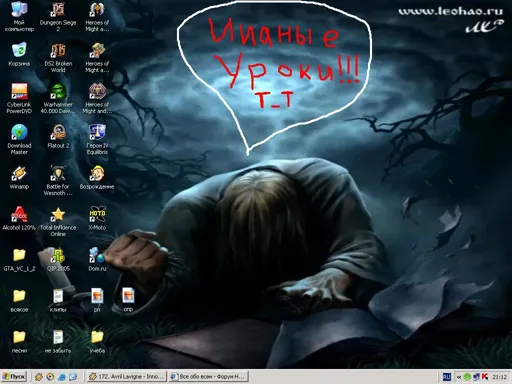This screenshot has height=384, width=512.
Task: Open the Dom.ru shortcut
Action: pos(97,259)
